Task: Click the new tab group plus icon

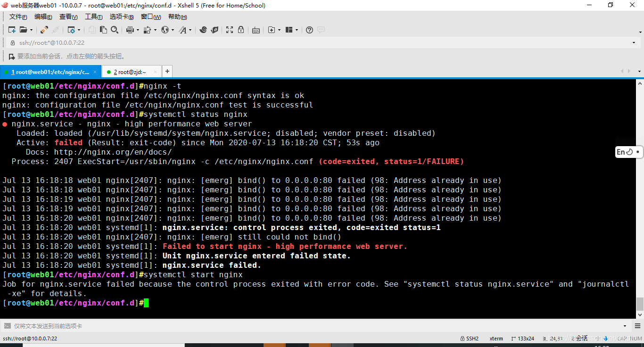Action: 272,30
